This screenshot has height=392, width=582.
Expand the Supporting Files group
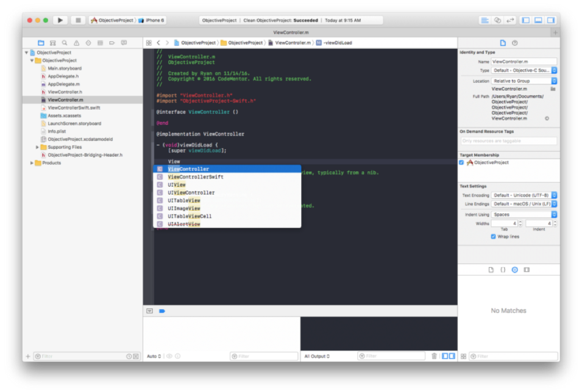(x=37, y=148)
